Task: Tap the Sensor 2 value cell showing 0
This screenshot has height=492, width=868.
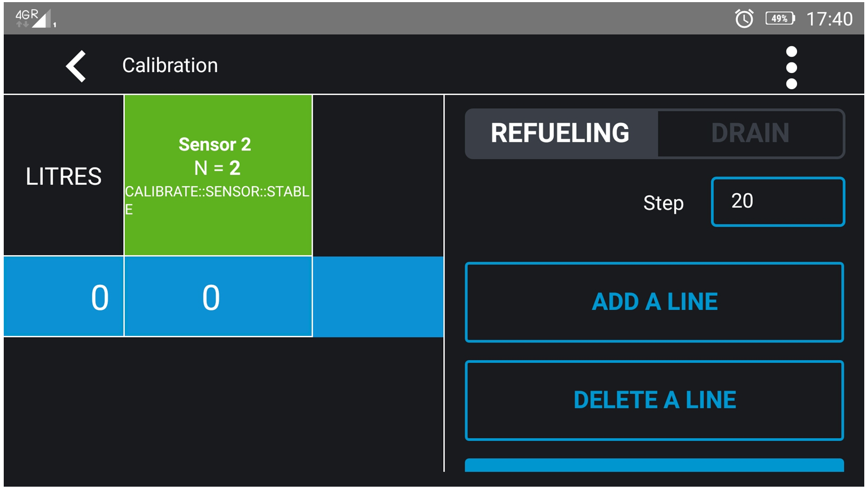Action: click(218, 297)
